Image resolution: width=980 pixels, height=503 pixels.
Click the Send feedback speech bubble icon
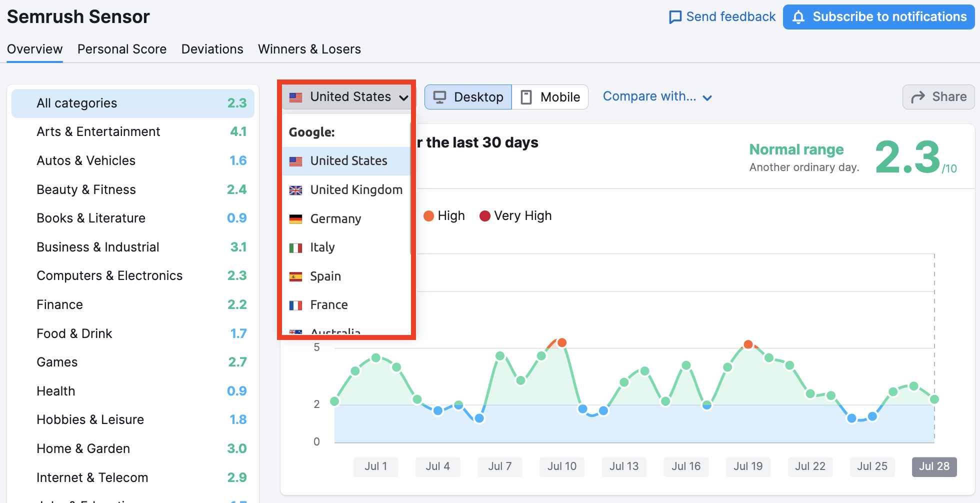[675, 17]
